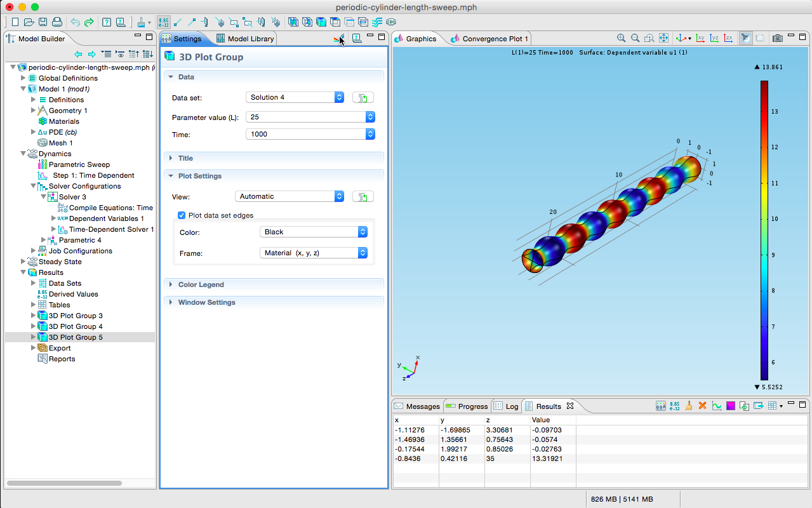Save the model with the disk icon
This screenshot has width=812, height=508.
pos(43,22)
